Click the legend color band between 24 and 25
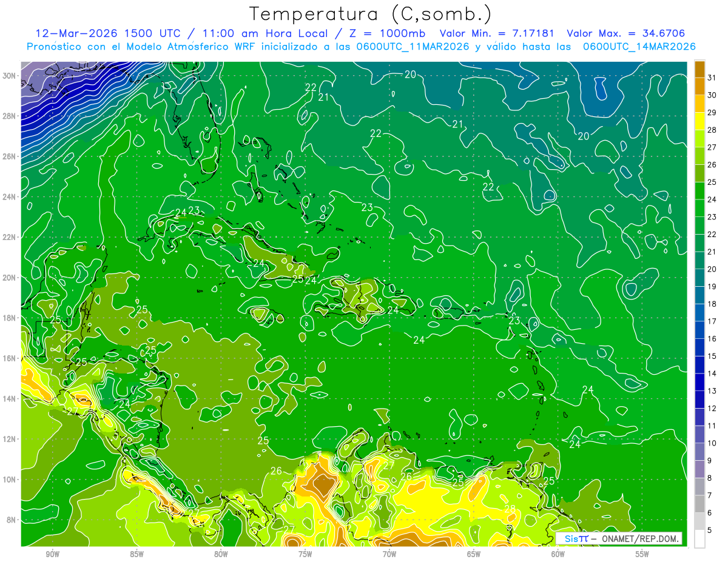This screenshot has width=728, height=562. (x=699, y=190)
